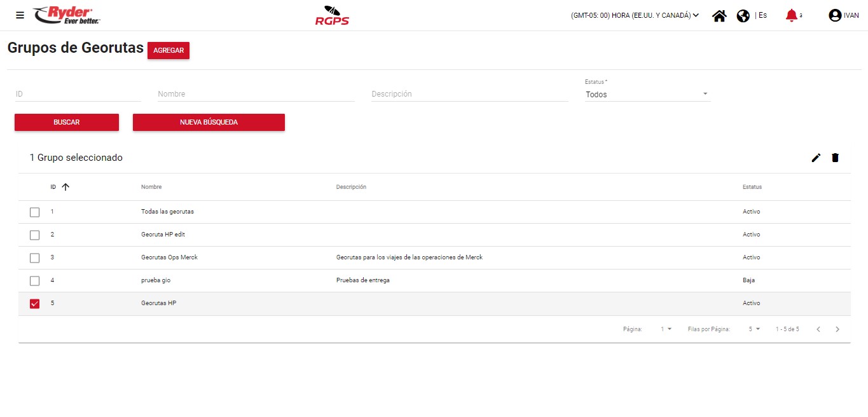
Task: Check the box for Todas las georutas
Action: click(x=35, y=212)
